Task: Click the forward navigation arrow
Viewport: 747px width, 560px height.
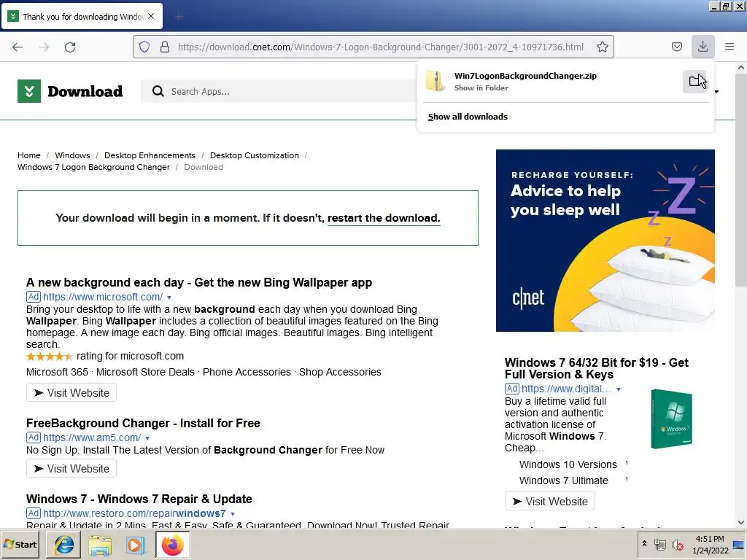Action: [x=44, y=47]
